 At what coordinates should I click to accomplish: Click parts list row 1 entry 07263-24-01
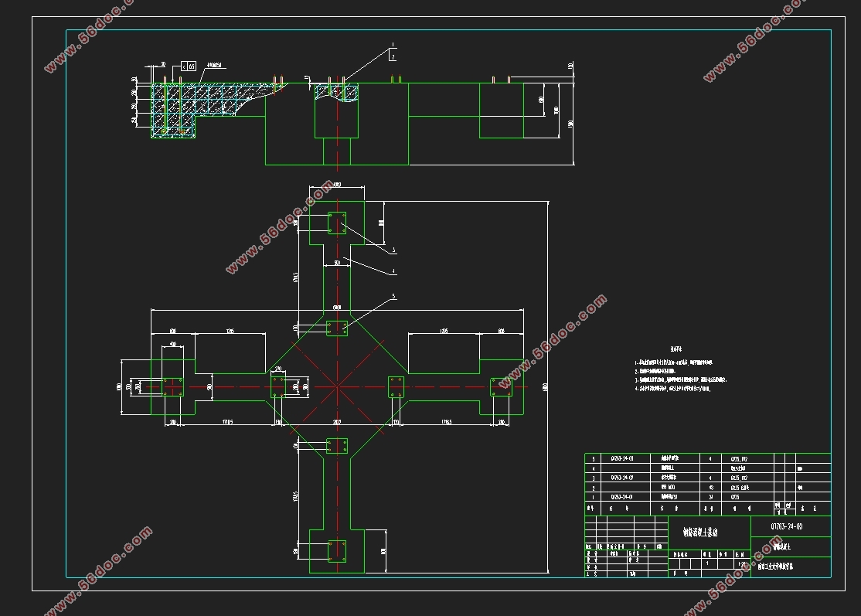pyautogui.click(x=622, y=497)
